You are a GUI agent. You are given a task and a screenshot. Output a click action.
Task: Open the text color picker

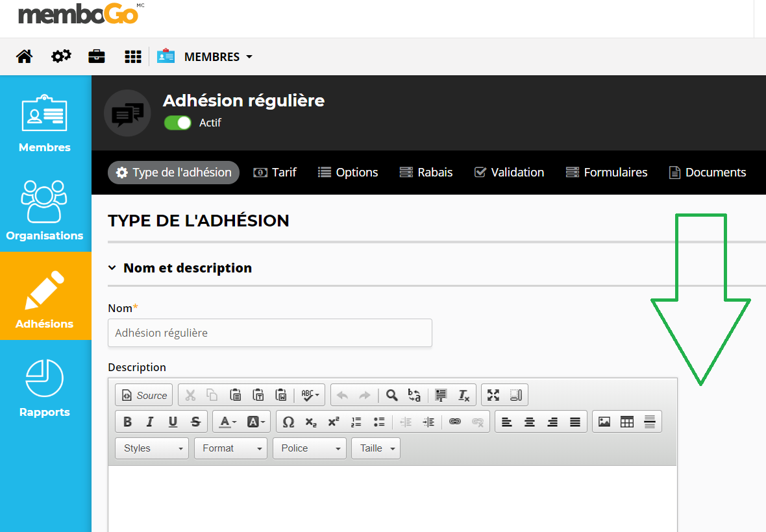[227, 422]
